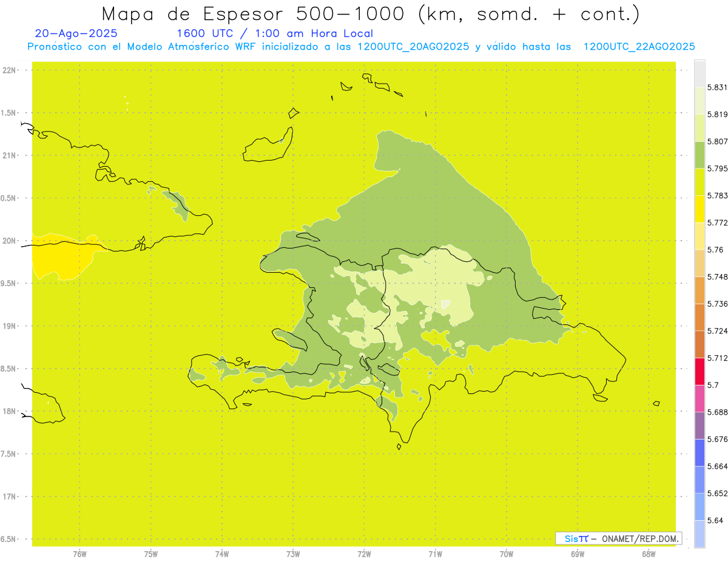Click the 6.5N latitude label
Screen dimensions: 728x562
[x=8, y=539]
